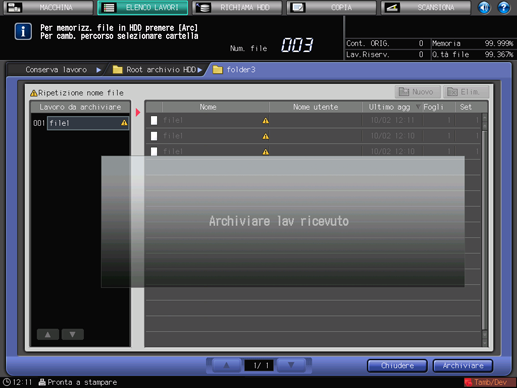Open the SCANSIONA tab

(426, 7)
